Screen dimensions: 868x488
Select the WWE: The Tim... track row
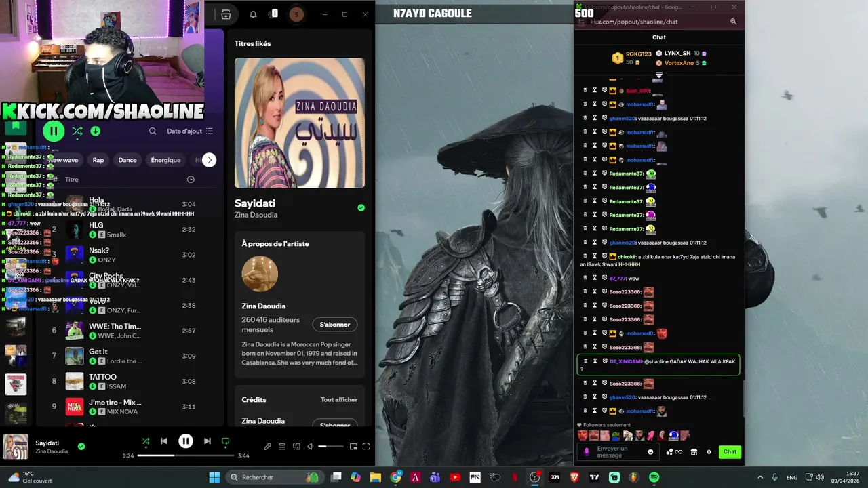tap(125, 331)
